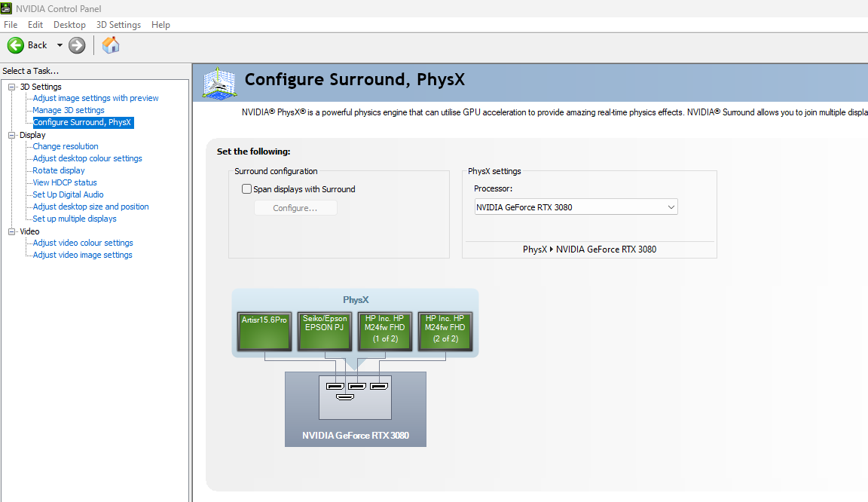
Task: Click the PhysX ▸ NVIDIA GeForce RTX 3080 status text
Action: click(x=589, y=249)
